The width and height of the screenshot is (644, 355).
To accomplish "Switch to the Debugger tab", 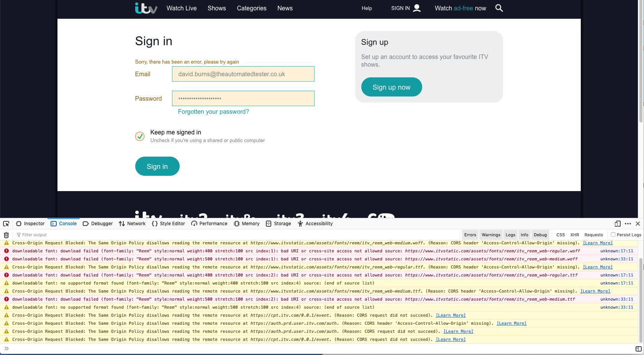I will [98, 223].
